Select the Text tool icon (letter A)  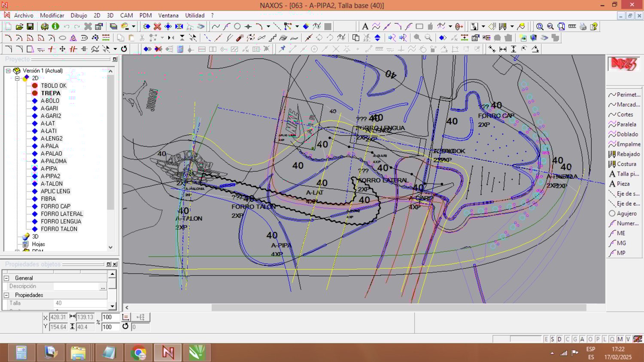click(365, 27)
